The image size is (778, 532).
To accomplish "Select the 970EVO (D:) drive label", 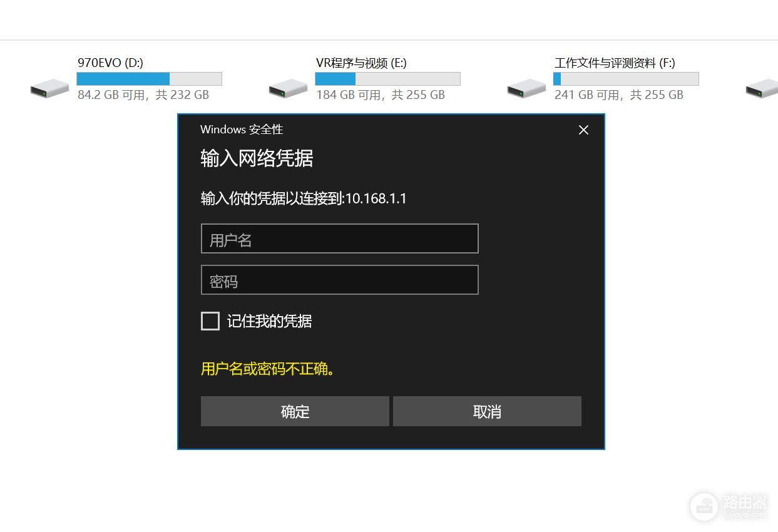I will click(x=110, y=63).
